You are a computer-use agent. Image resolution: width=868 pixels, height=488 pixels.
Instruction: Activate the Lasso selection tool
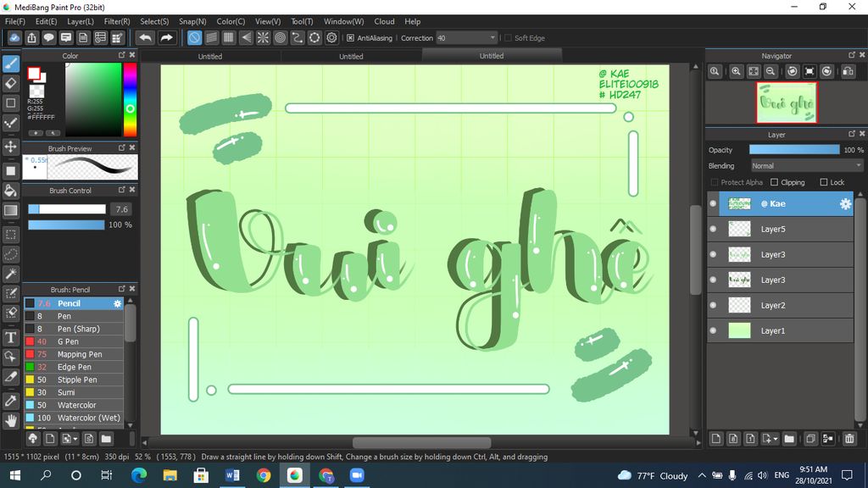coord(10,254)
